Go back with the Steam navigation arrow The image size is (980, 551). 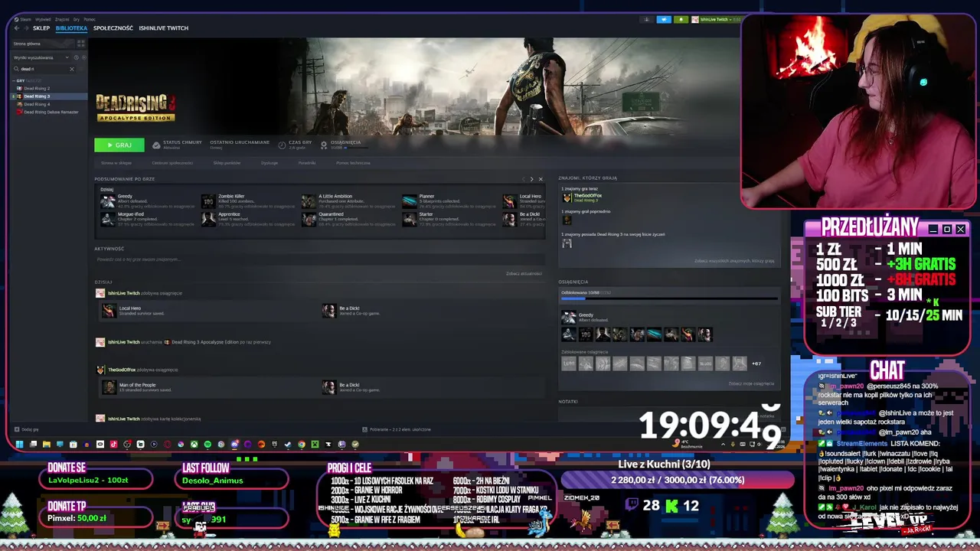(x=17, y=28)
